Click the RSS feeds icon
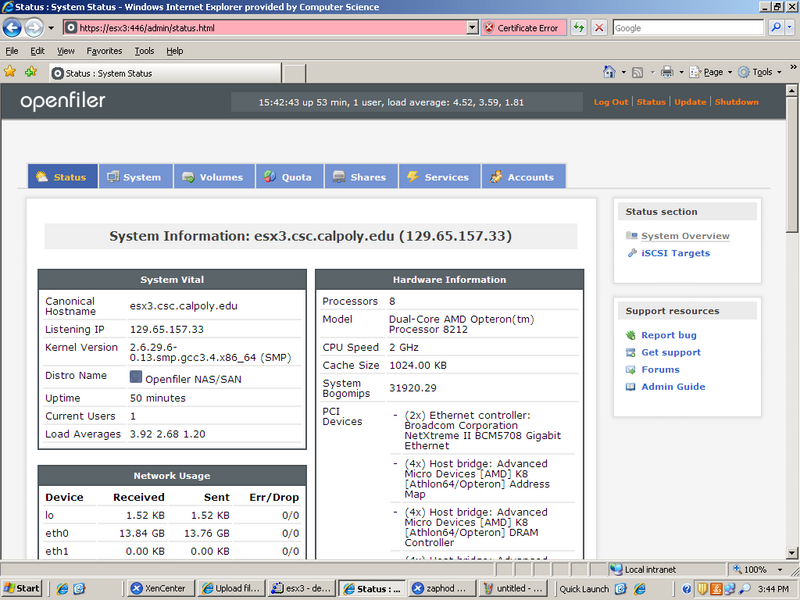Screen dimensions: 800x600 [x=637, y=72]
